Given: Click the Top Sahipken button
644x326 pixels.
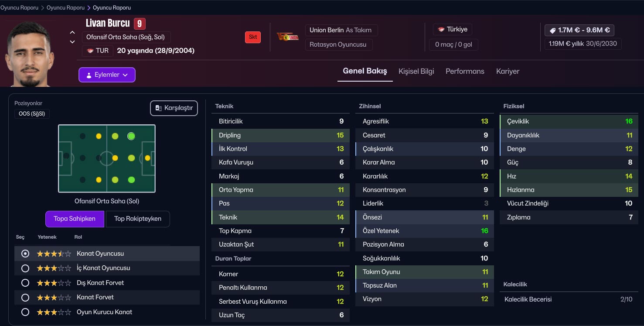Looking at the screenshot, I should pos(75,219).
